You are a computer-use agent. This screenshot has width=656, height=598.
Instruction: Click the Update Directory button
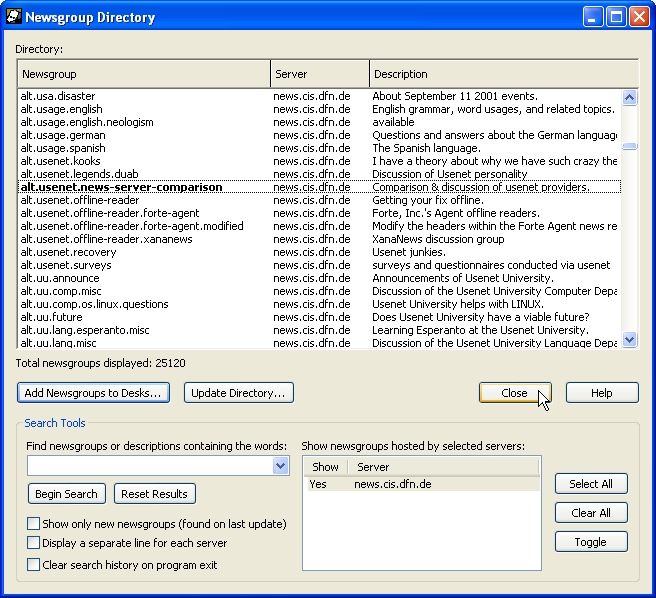[x=239, y=393]
